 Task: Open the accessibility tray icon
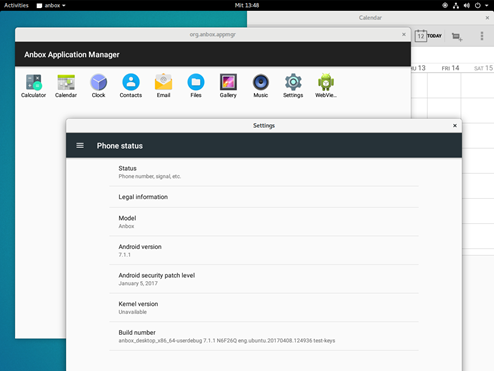point(445,5)
